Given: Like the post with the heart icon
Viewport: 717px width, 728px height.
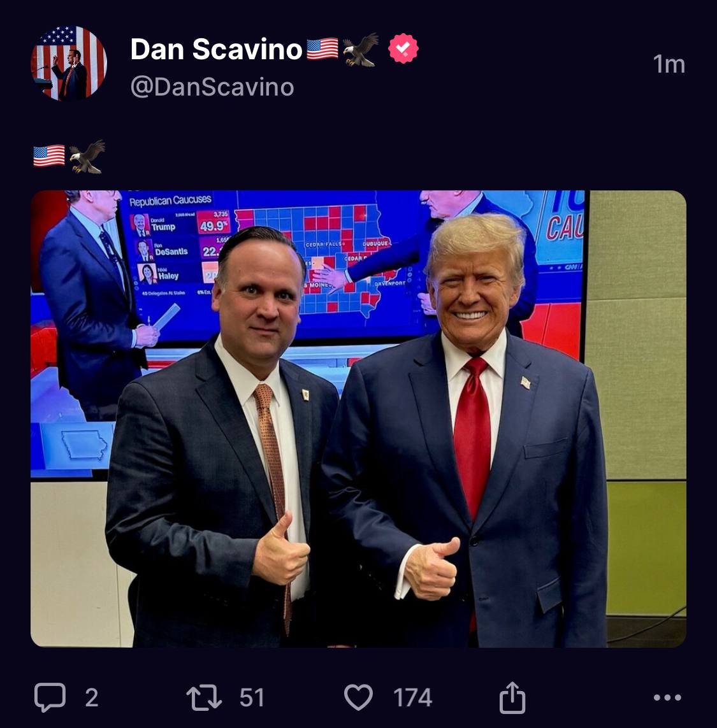Looking at the screenshot, I should [358, 697].
